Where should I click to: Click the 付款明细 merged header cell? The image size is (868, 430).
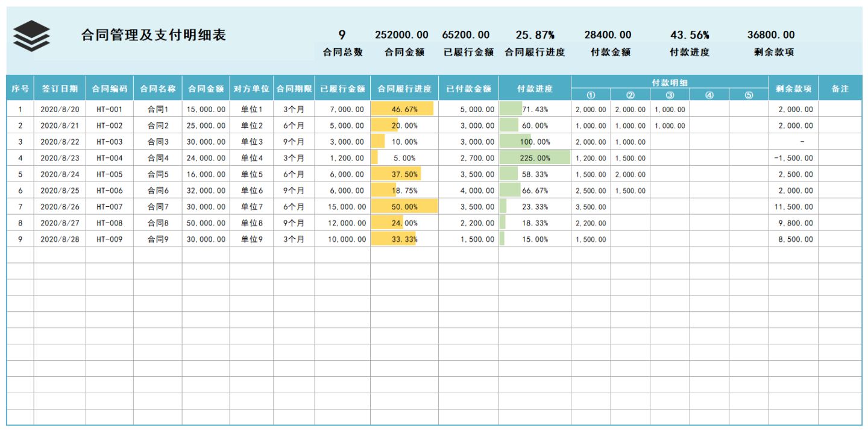point(670,82)
